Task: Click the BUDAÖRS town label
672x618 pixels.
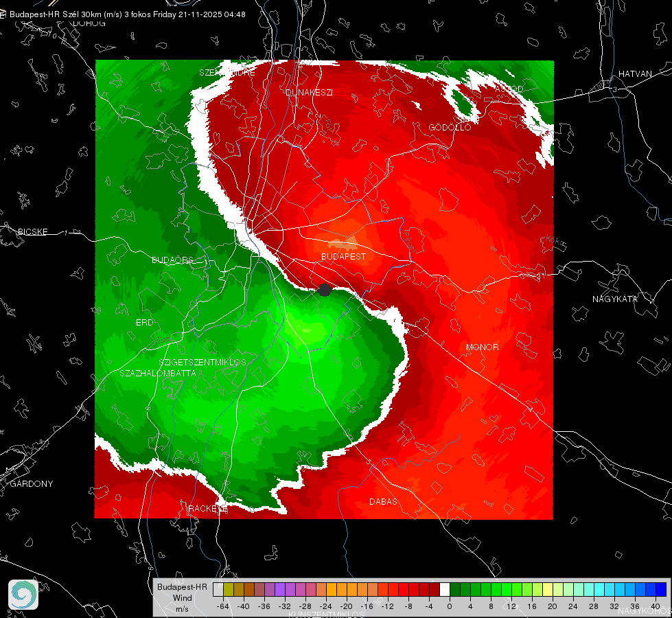Action: 172,260
